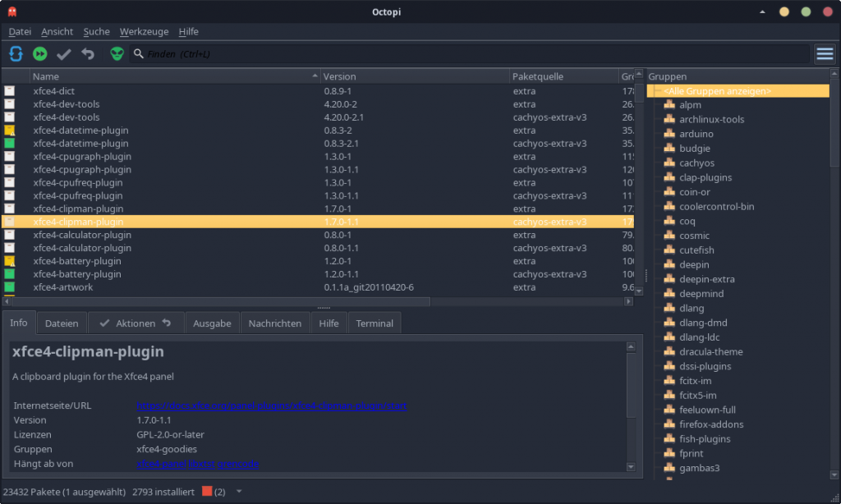The width and height of the screenshot is (841, 504).
Task: Click the red outdated packages icon in status bar
Action: (x=207, y=492)
